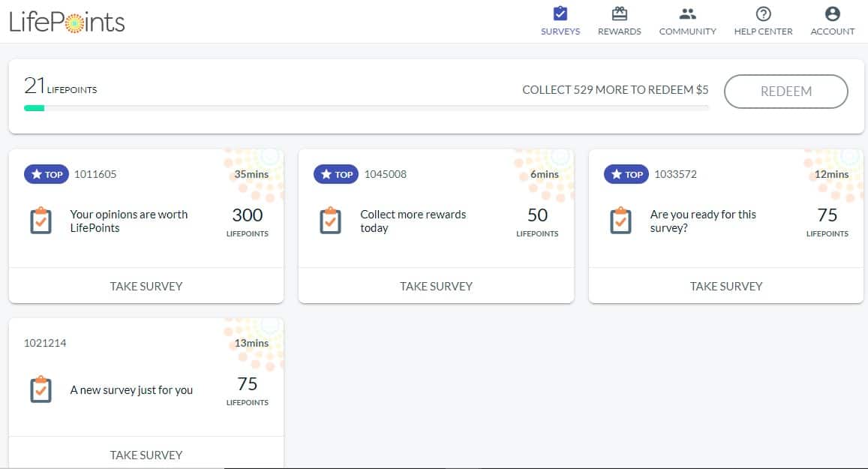Open the Community people icon
Image resolution: width=868 pixels, height=469 pixels.
coord(686,13)
